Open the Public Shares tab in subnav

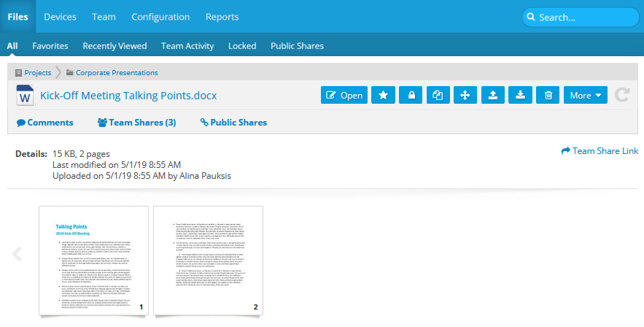[x=297, y=46]
